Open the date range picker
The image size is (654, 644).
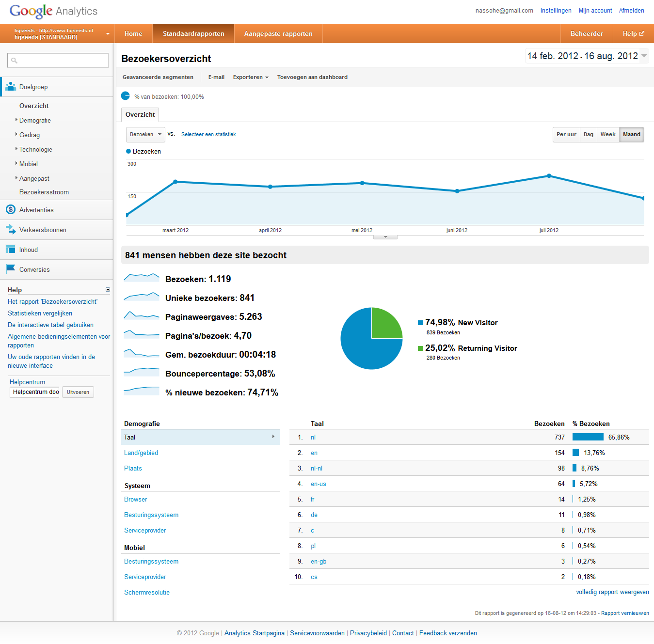click(x=587, y=56)
